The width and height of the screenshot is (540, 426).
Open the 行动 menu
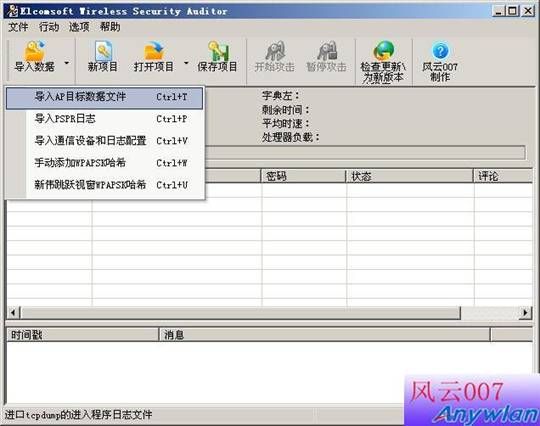click(x=49, y=27)
